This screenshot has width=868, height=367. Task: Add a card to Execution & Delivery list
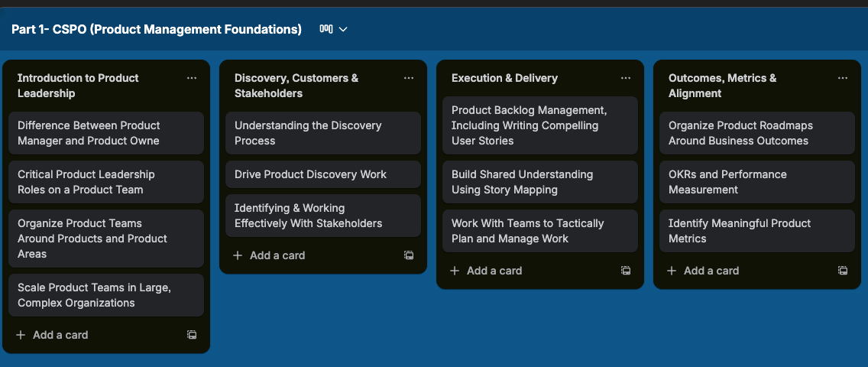[x=486, y=271]
